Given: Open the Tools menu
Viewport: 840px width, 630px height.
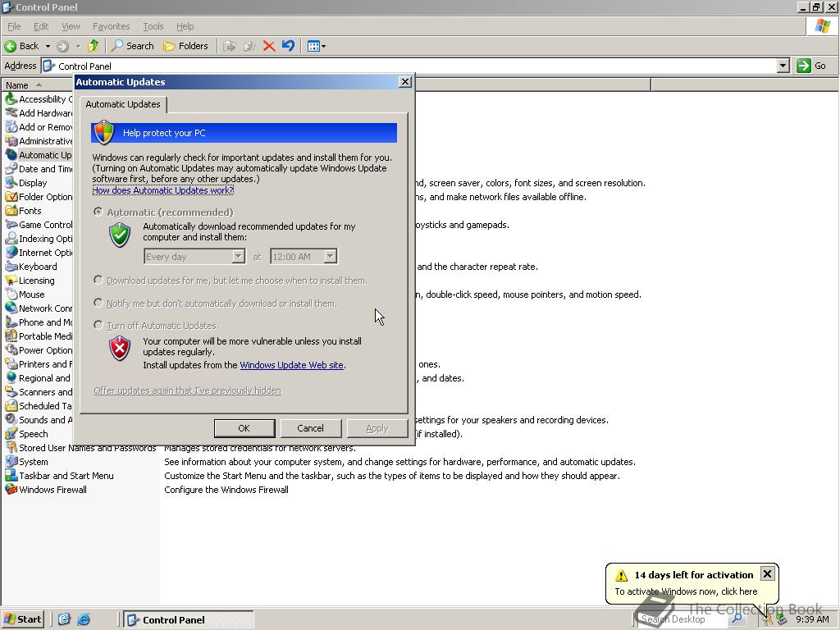Looking at the screenshot, I should [153, 26].
